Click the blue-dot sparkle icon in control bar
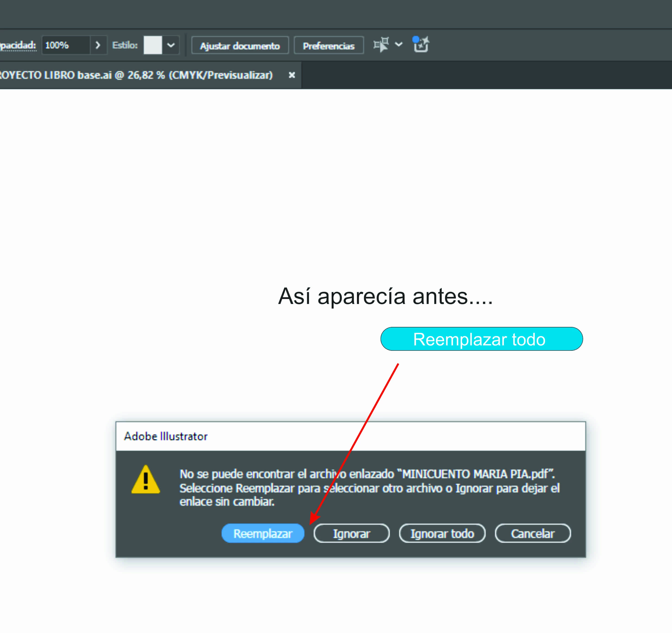This screenshot has height=633, width=672. click(x=421, y=45)
